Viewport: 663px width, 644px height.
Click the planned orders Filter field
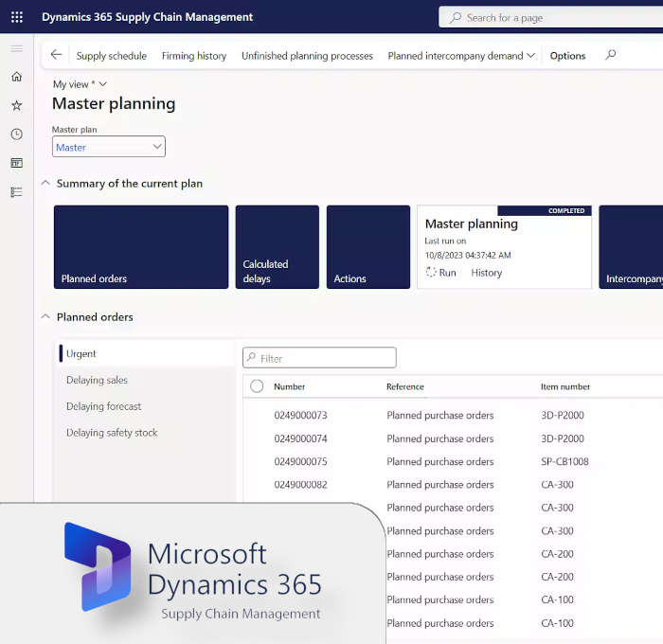tap(319, 358)
